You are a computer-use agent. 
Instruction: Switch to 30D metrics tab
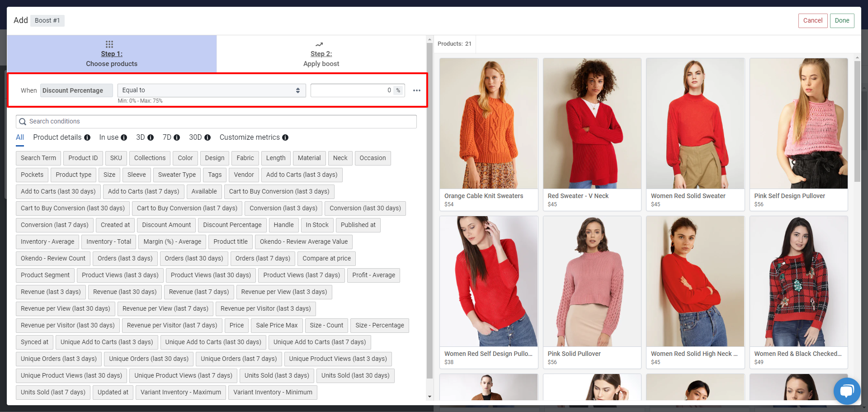pyautogui.click(x=195, y=137)
